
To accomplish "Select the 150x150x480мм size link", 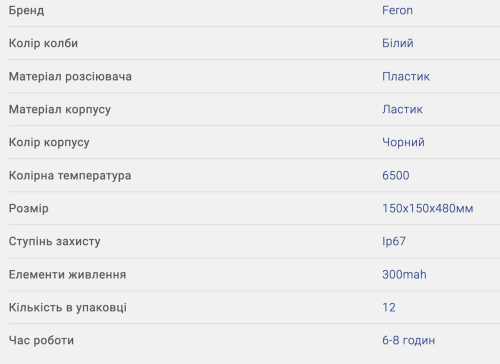I will click(428, 208).
